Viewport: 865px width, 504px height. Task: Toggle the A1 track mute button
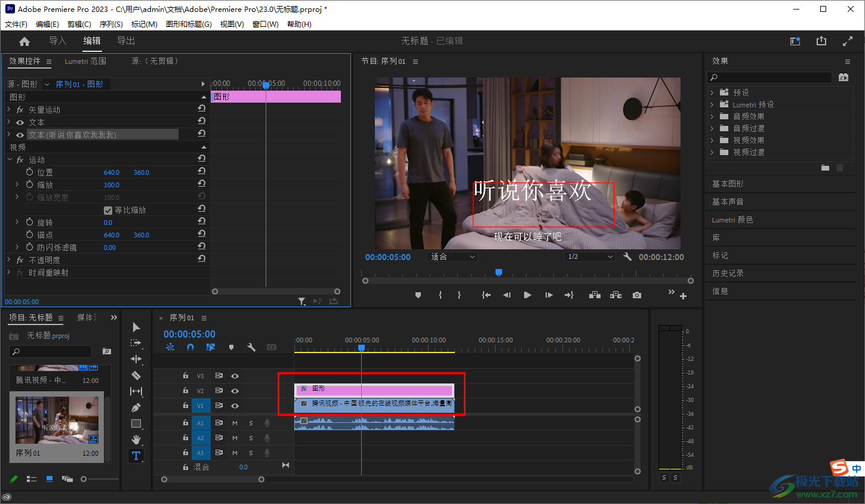235,423
